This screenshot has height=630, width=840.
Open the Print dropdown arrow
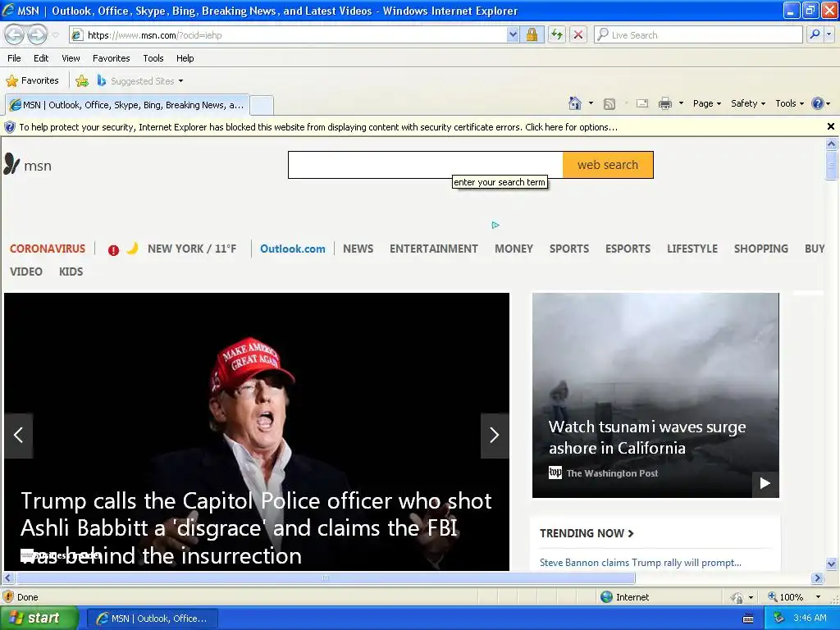pyautogui.click(x=681, y=103)
